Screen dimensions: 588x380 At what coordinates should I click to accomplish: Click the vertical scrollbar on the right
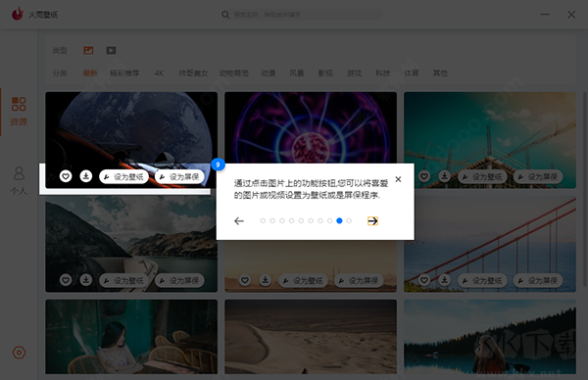(x=585, y=189)
